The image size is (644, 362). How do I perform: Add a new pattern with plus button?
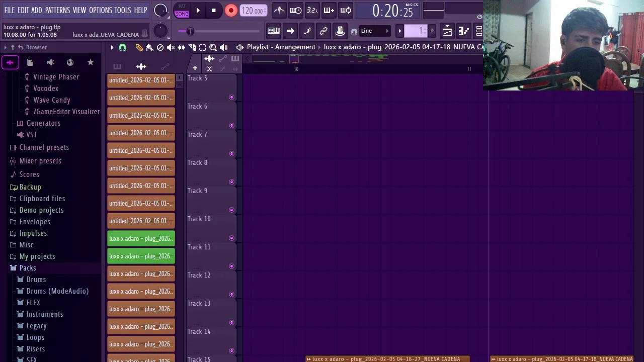pyautogui.click(x=432, y=31)
